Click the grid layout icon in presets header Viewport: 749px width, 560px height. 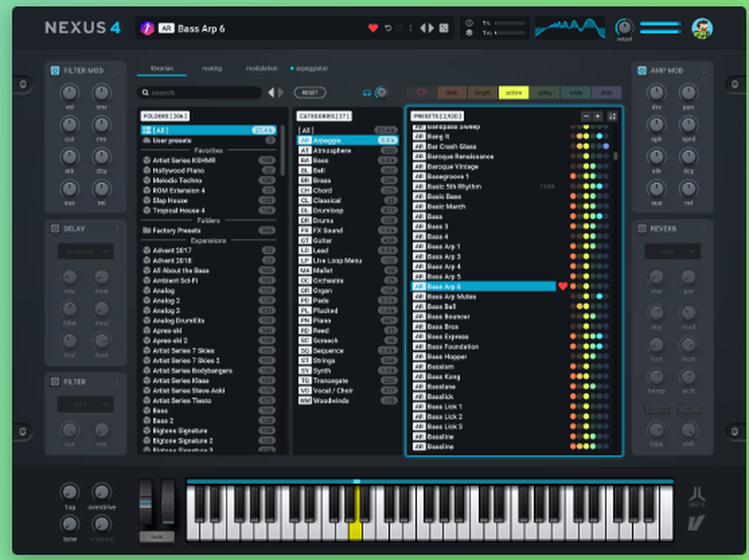(613, 116)
